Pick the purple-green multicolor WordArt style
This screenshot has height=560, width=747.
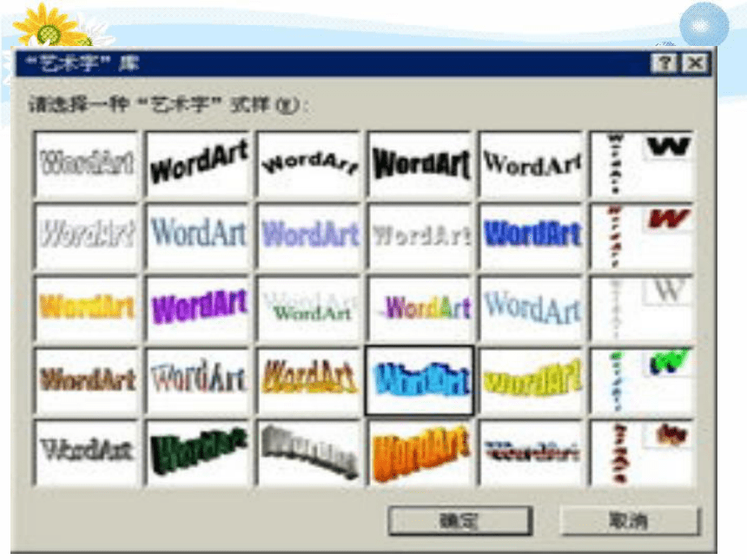click(420, 307)
